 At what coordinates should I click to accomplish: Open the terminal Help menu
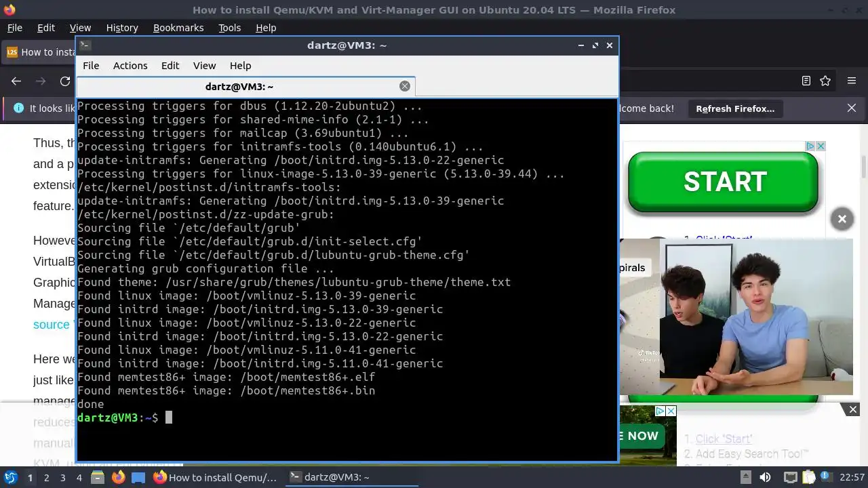tap(240, 66)
